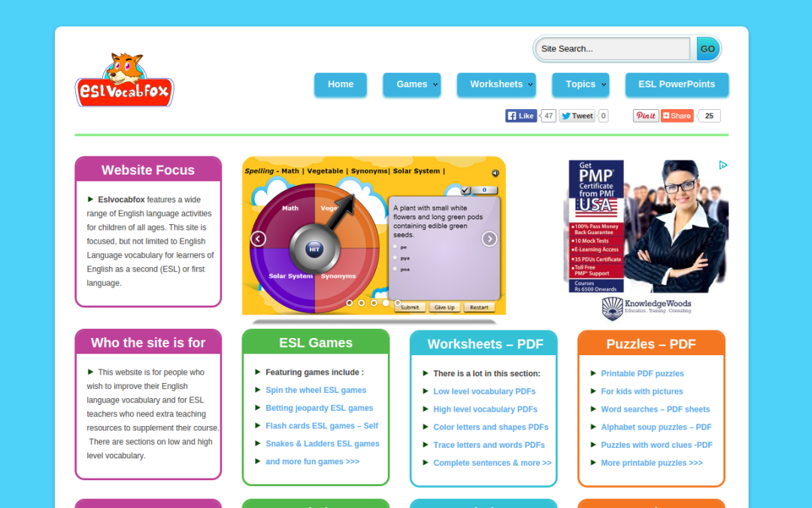812x508 pixels.
Task: Click the HIT button on spinning wheel
Action: point(314,249)
